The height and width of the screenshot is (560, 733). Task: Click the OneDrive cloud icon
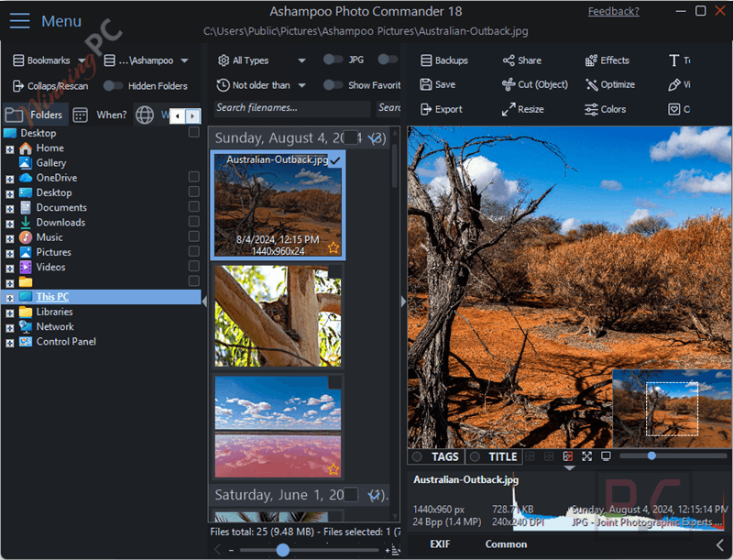click(x=26, y=178)
